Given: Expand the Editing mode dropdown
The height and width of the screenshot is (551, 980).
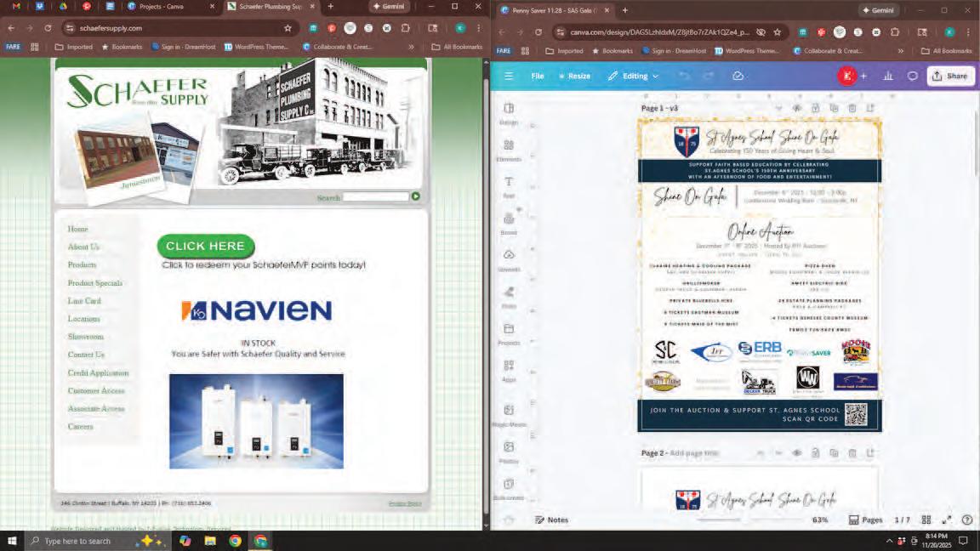Looking at the screenshot, I should click(633, 76).
